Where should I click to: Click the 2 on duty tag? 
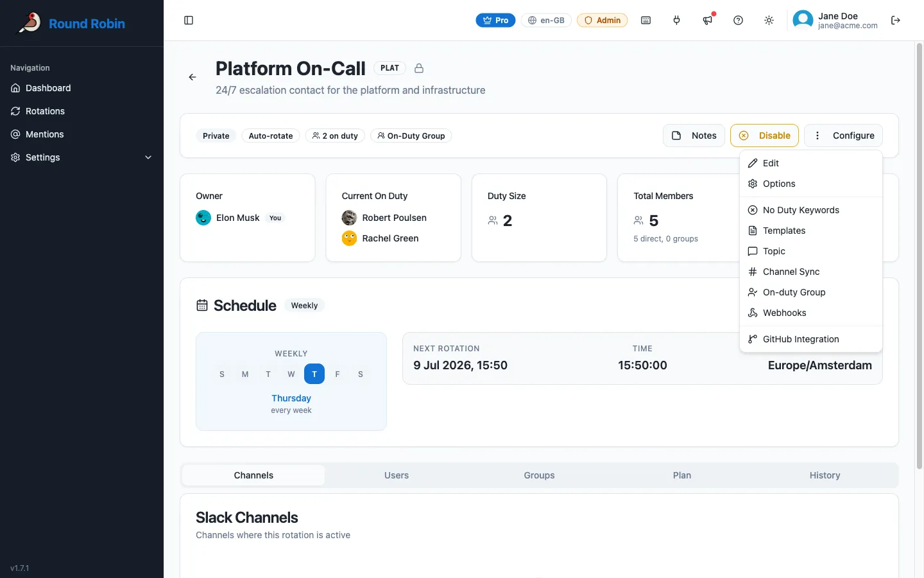click(x=335, y=136)
